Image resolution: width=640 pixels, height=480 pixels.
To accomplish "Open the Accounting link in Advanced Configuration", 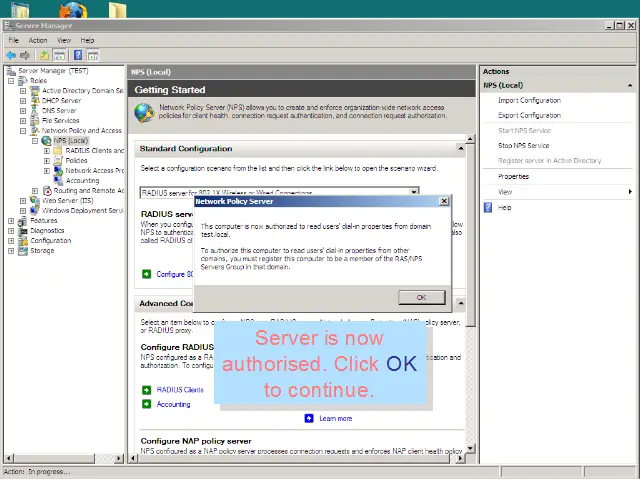I will (173, 404).
